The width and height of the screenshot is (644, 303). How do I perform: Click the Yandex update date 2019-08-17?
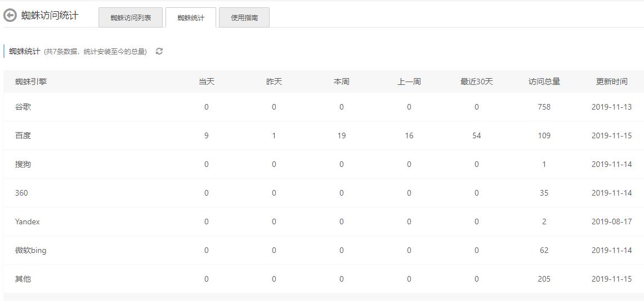611,221
